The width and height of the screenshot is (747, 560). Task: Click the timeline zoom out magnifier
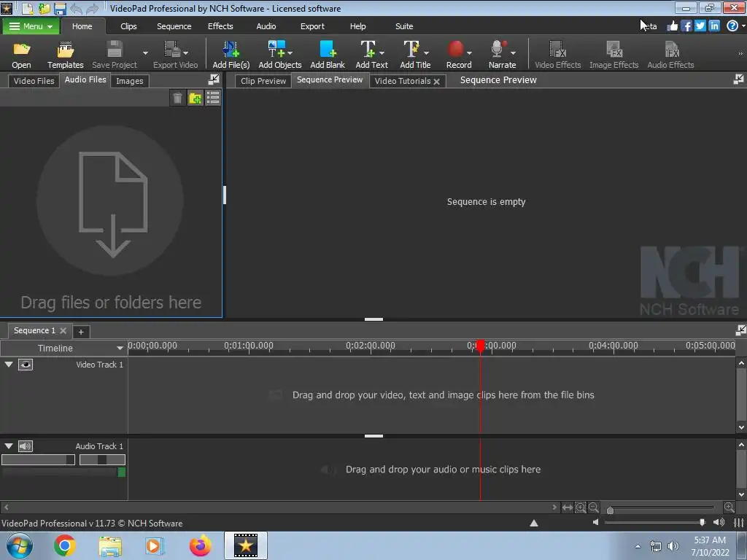(594, 507)
